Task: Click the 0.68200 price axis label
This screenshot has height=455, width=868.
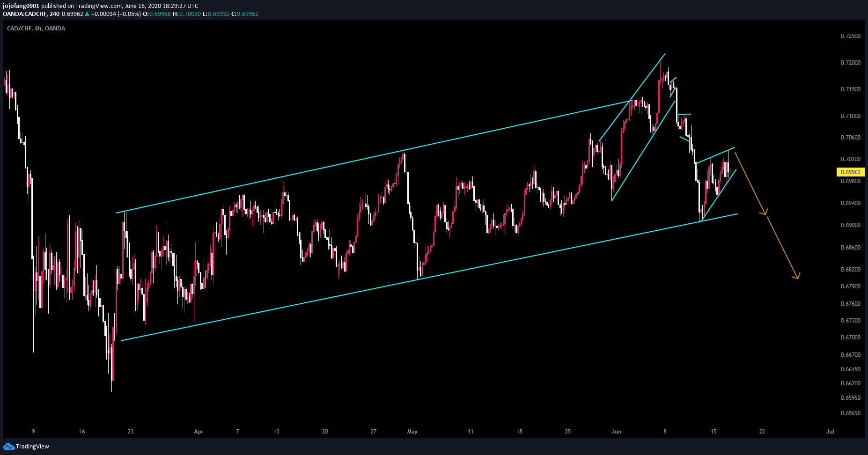Action: point(850,270)
